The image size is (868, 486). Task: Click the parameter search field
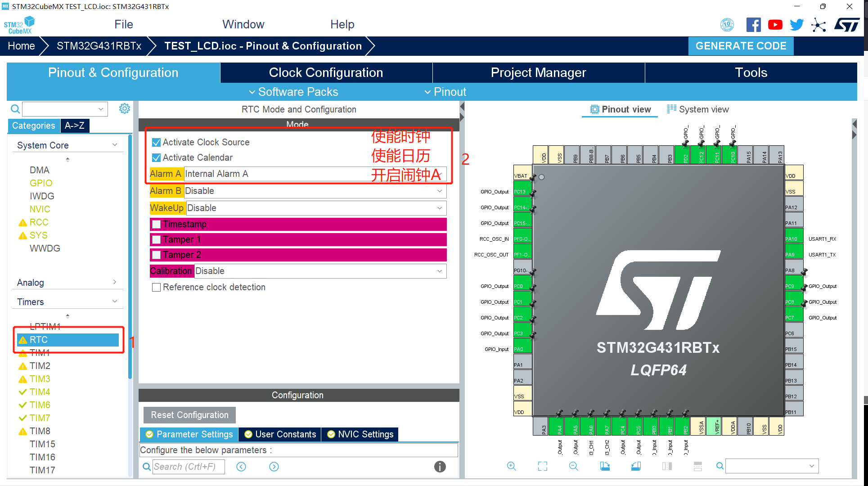pyautogui.click(x=189, y=467)
